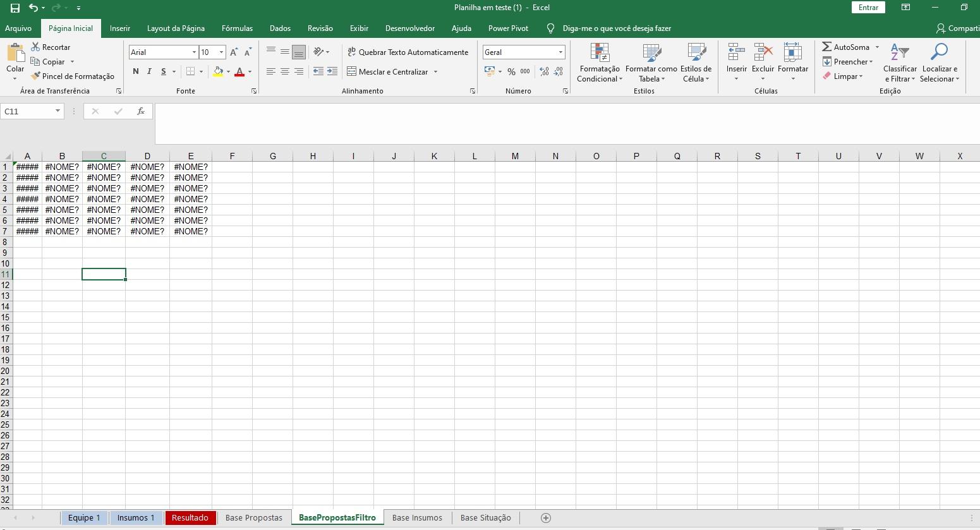
Task: Decrease decimal places
Action: 559,72
